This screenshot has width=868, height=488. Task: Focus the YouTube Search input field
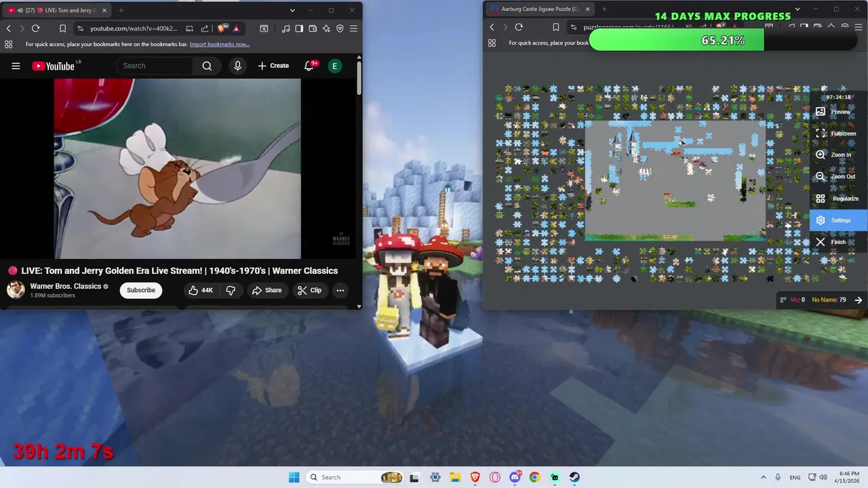(156, 66)
